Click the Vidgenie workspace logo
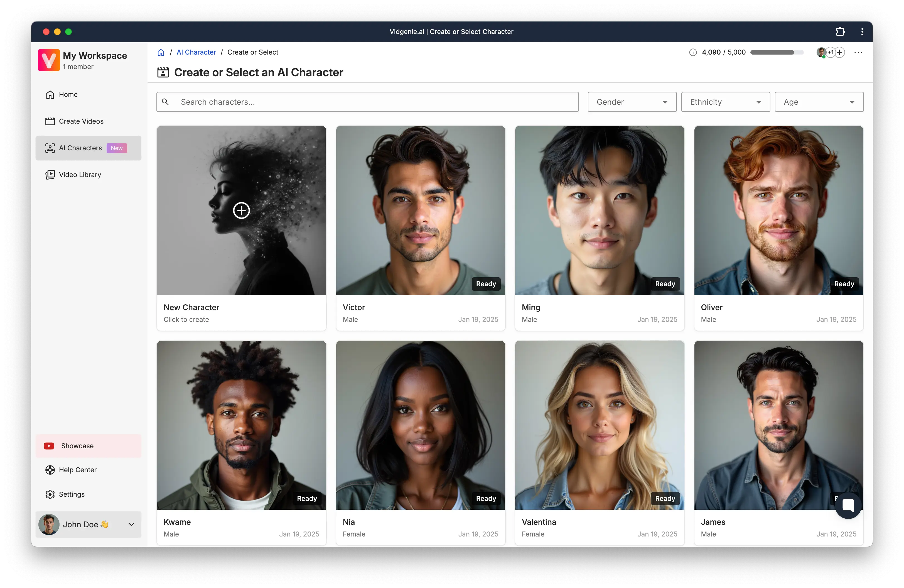Screen dimensions: 904x588 pos(49,60)
